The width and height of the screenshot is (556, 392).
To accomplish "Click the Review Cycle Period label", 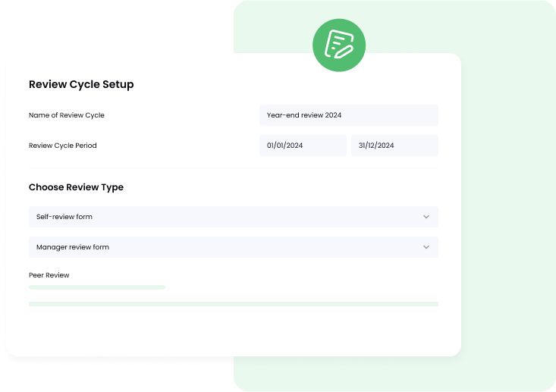I will click(62, 146).
